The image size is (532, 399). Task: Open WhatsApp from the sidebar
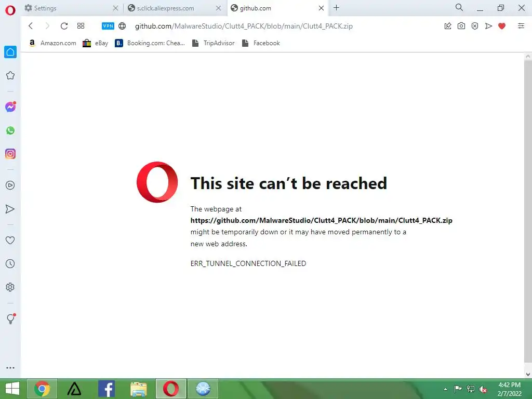point(10,130)
